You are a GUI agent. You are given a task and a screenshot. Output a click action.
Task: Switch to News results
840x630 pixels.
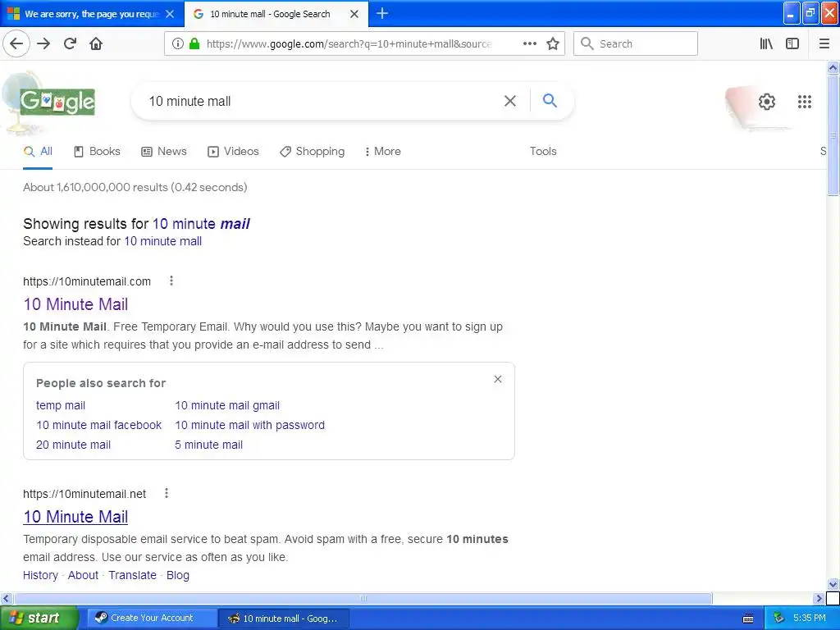[x=164, y=152]
